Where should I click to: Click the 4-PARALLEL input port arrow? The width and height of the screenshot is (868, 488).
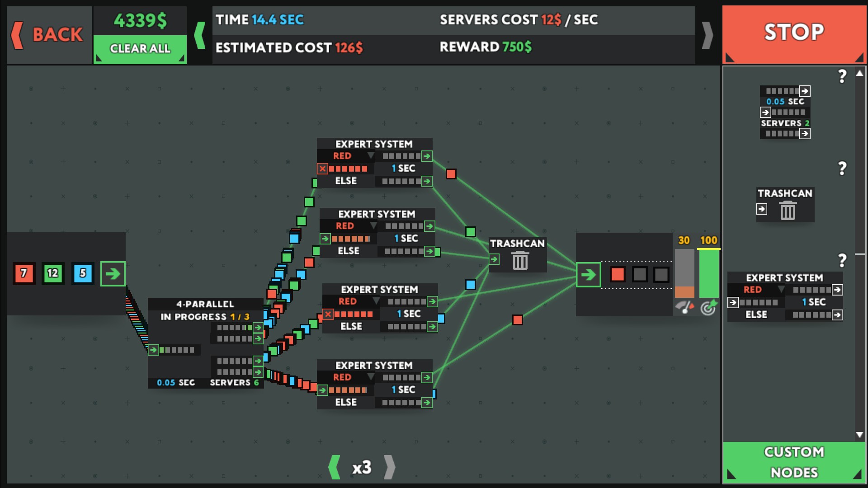pyautogui.click(x=153, y=350)
